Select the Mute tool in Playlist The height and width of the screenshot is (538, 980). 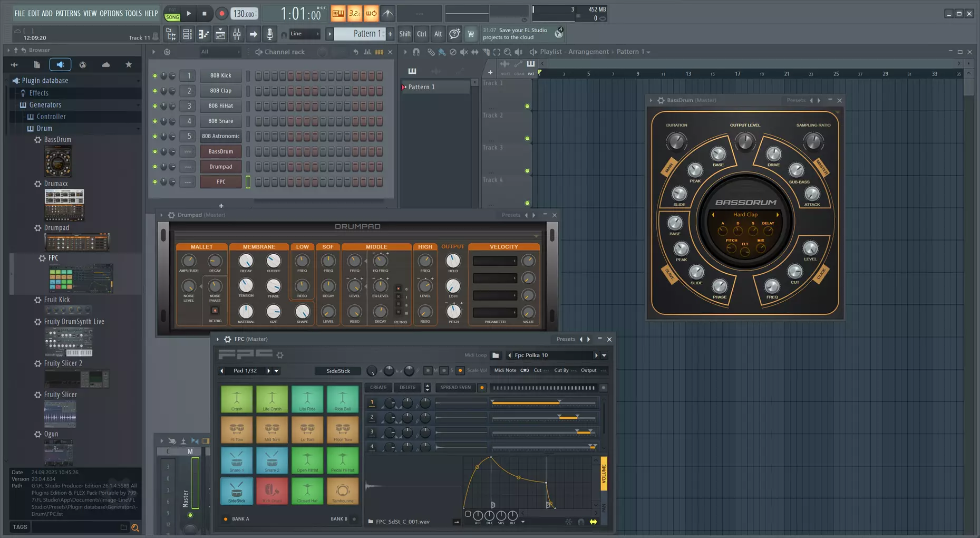click(464, 52)
